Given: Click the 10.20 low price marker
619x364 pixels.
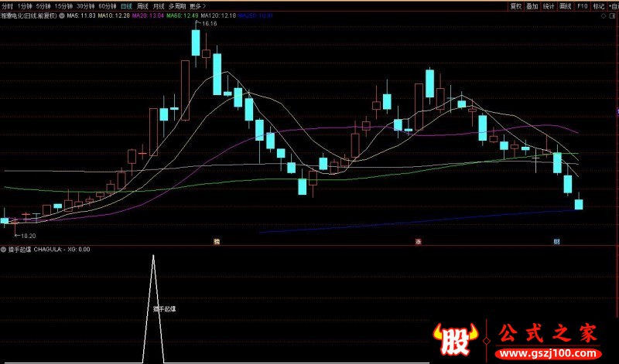Looking at the screenshot, I should tap(28, 236).
